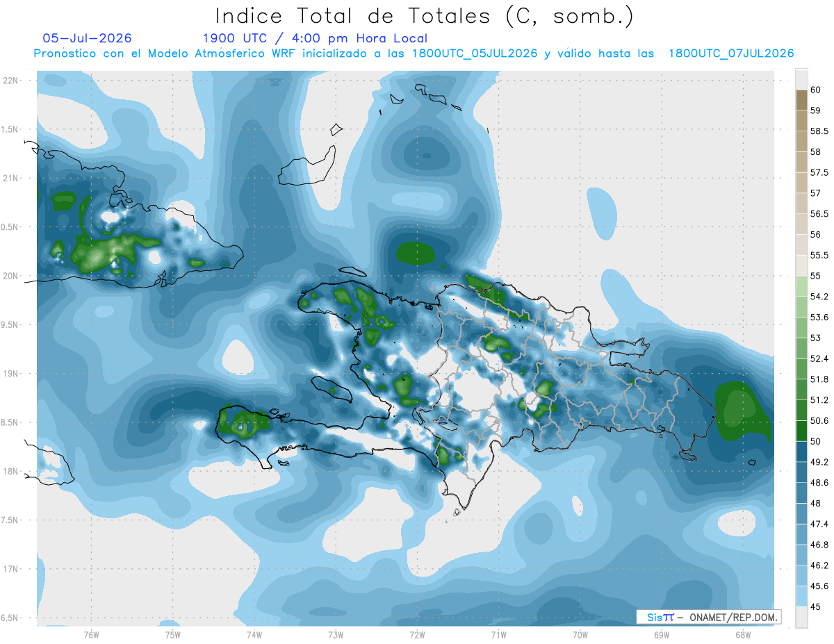This screenshot has width=834, height=644.
Task: Click the '74W' longitude label
Action: click(x=254, y=634)
